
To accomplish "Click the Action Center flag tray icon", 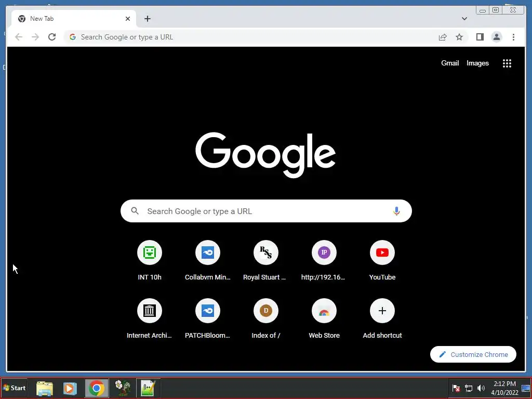I will click(456, 388).
